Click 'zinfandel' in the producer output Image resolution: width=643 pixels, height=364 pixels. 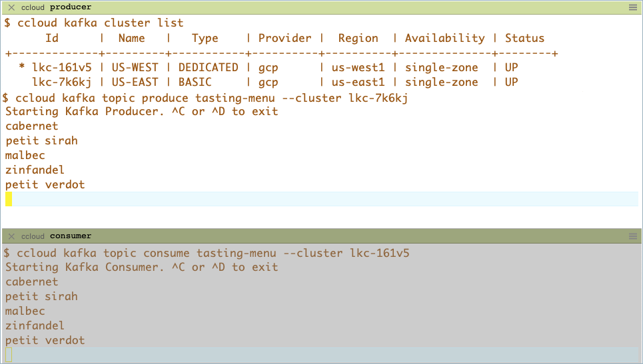pyautogui.click(x=35, y=170)
